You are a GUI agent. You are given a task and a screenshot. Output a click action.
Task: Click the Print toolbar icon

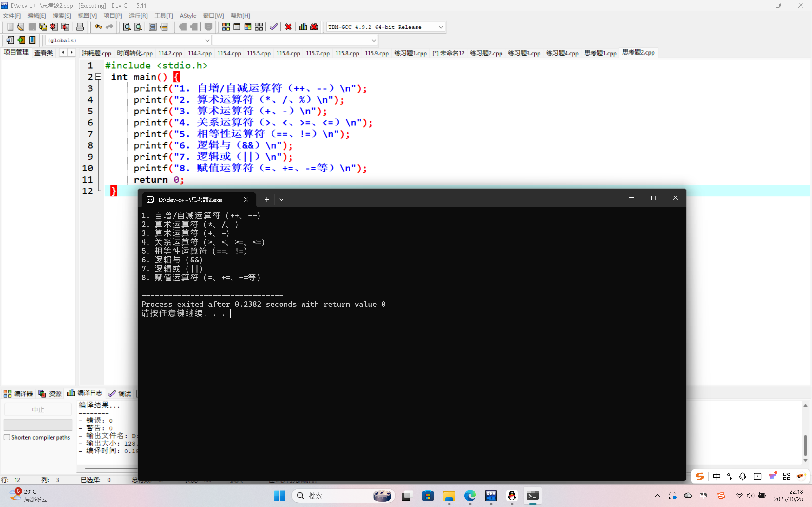(80, 27)
